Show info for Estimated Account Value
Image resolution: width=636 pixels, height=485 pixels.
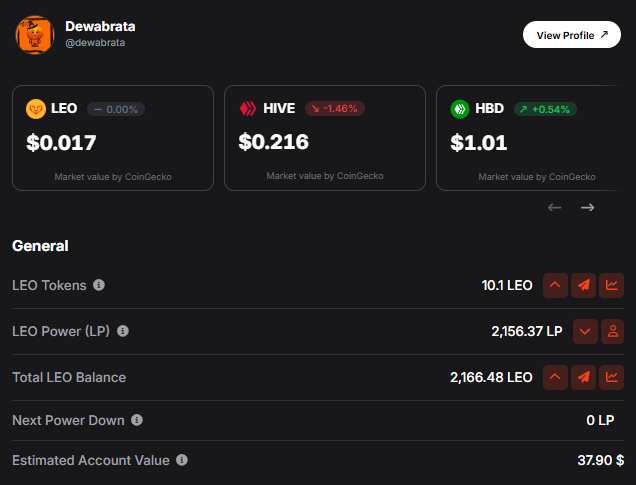point(182,460)
